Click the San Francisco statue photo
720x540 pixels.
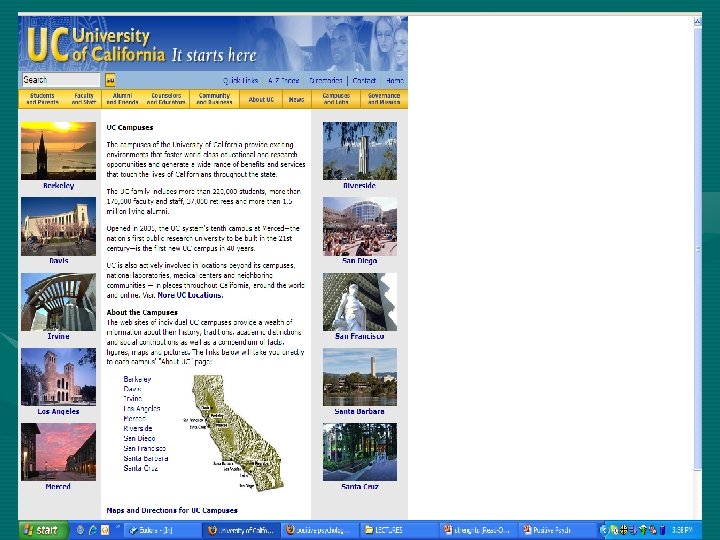[360, 302]
